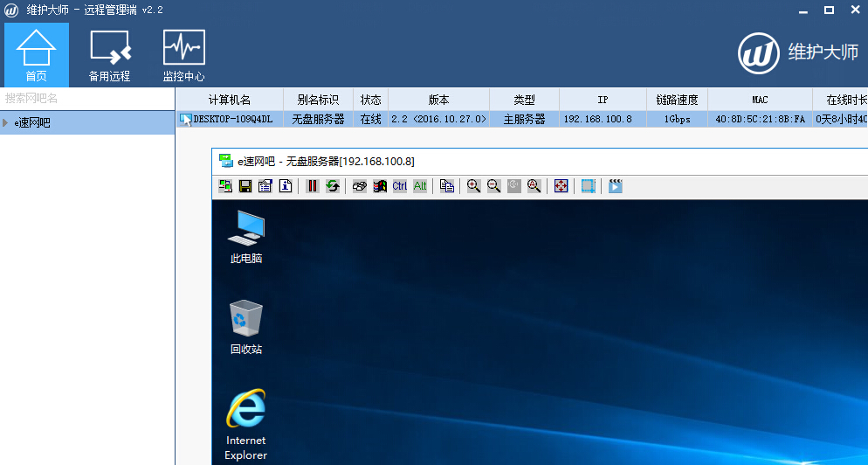This screenshot has width=868, height=465.
Task: Sort by the 计算机名 column header
Action: (x=230, y=100)
